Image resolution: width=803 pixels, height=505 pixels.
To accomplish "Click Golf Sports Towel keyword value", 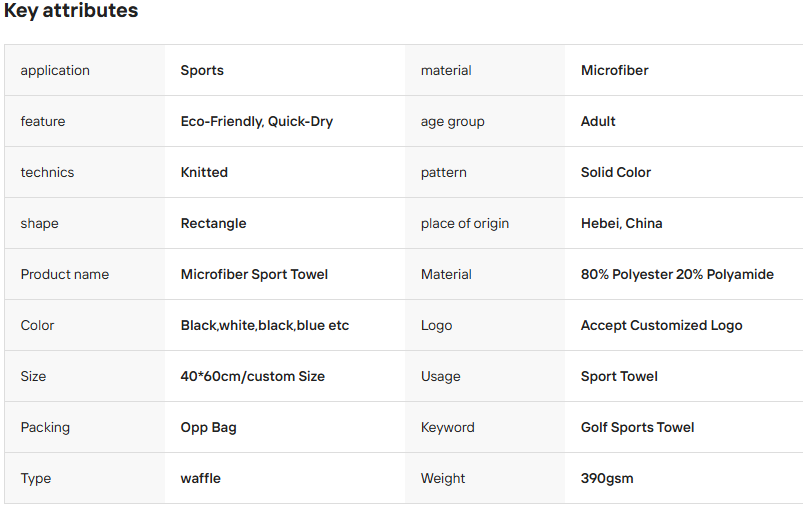I will (637, 427).
